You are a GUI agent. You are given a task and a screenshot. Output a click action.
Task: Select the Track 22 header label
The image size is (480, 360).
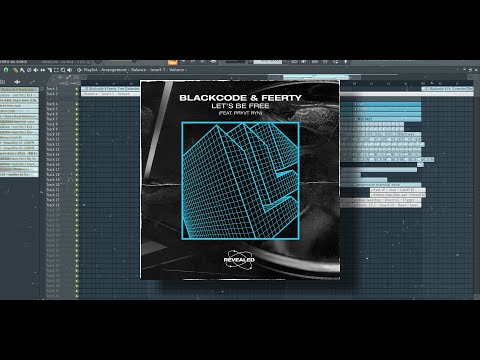(53, 195)
